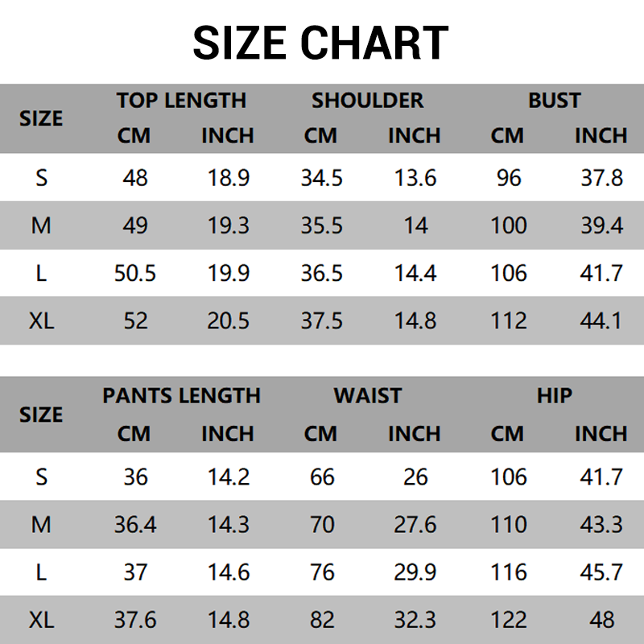
Task: Click the SIZE CHART title
Action: 320,43
